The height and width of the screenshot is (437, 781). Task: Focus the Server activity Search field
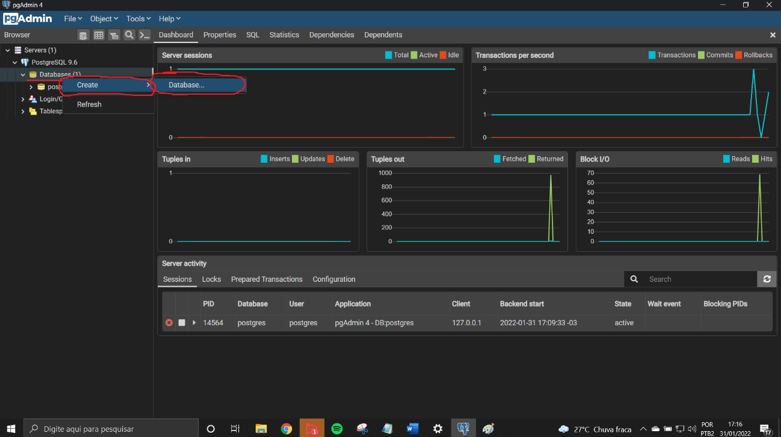point(699,279)
